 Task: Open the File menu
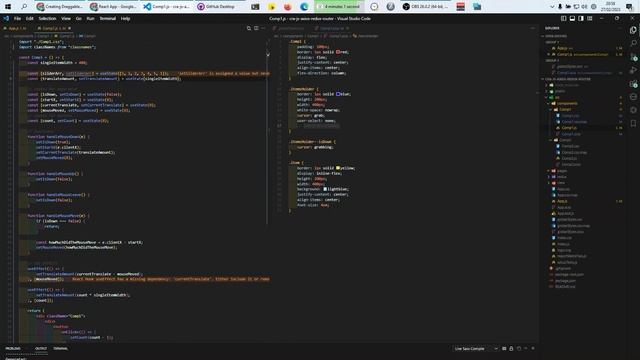point(17,18)
